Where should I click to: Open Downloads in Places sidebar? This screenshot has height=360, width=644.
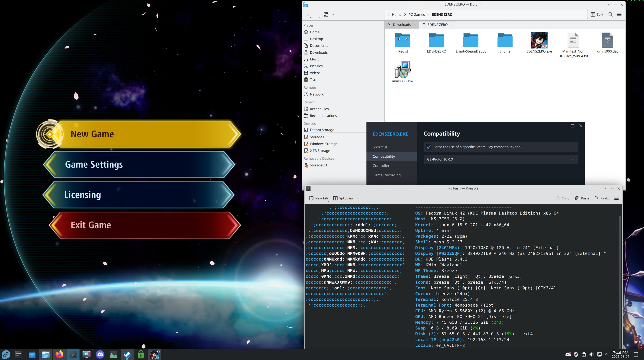pos(318,53)
